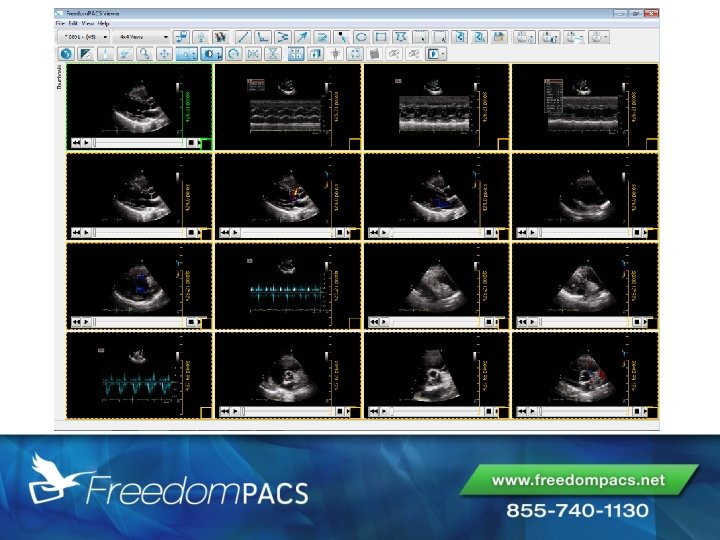
Task: Toggle green selection box on first tile
Action: [x=207, y=145]
